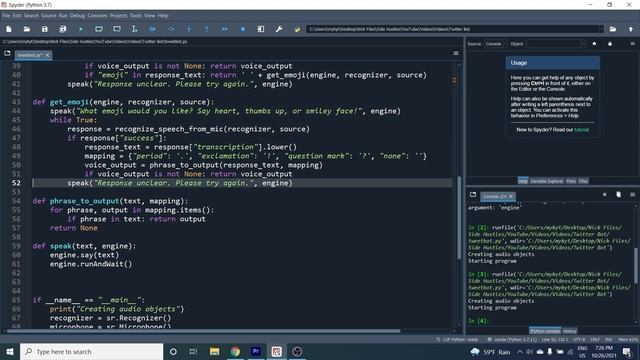The height and width of the screenshot is (360, 640).
Task: Click the debugger step over icon
Action: click(x=171, y=29)
